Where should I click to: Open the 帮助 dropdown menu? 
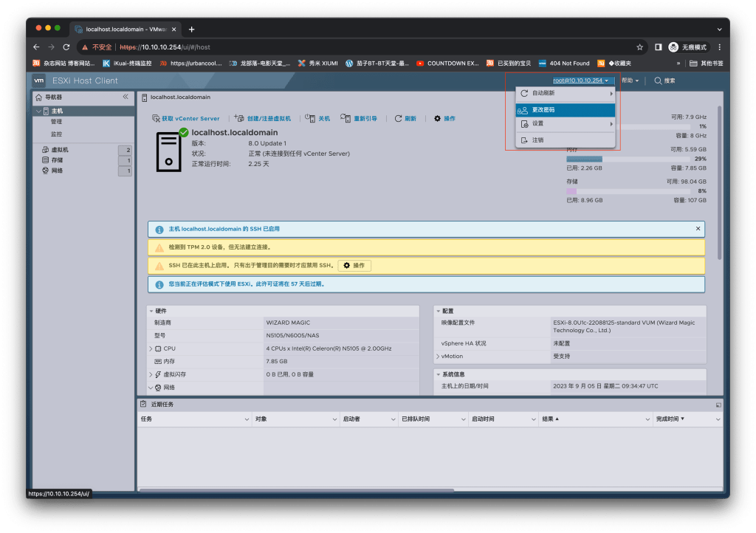tap(629, 80)
